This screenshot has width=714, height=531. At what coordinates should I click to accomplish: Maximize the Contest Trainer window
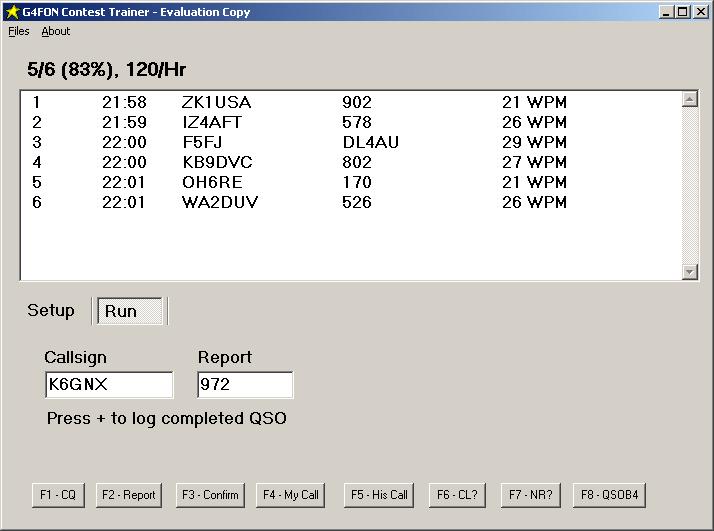point(683,12)
